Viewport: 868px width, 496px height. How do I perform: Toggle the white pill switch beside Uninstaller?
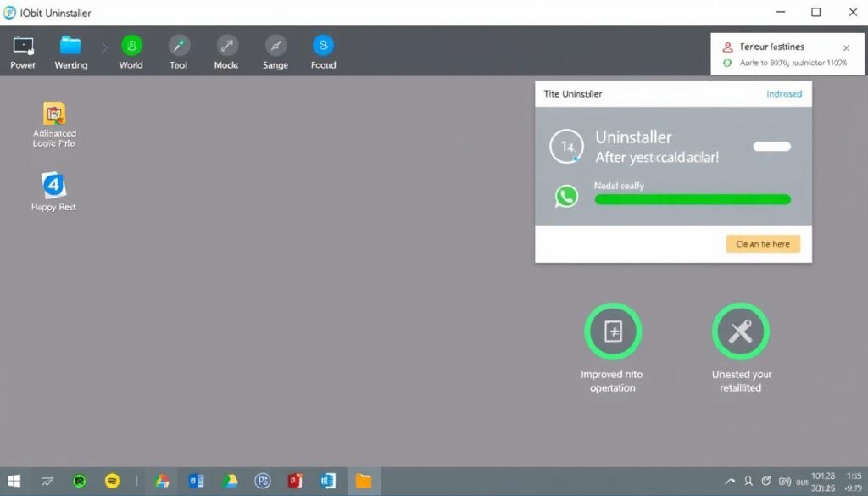click(771, 147)
